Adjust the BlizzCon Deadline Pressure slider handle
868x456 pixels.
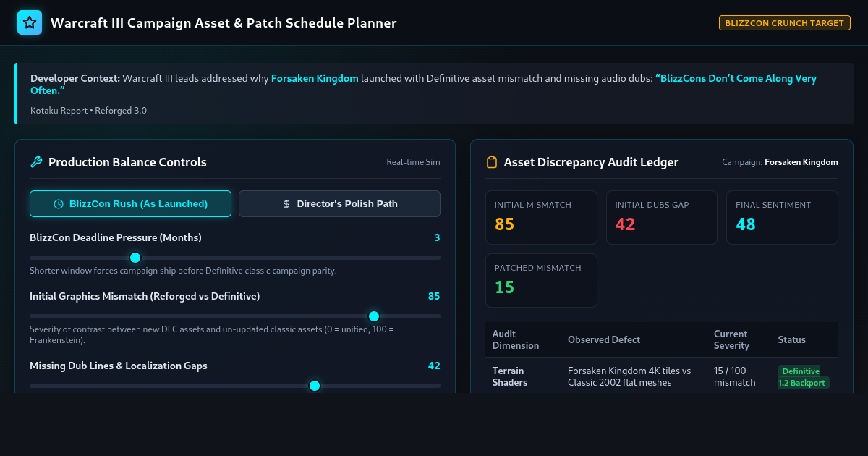(x=135, y=258)
